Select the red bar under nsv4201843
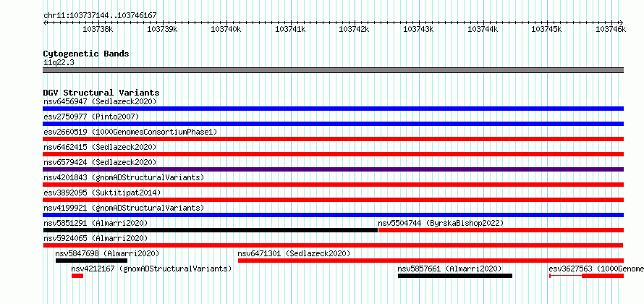Screen dimensions: 644x304 [x=333, y=185]
